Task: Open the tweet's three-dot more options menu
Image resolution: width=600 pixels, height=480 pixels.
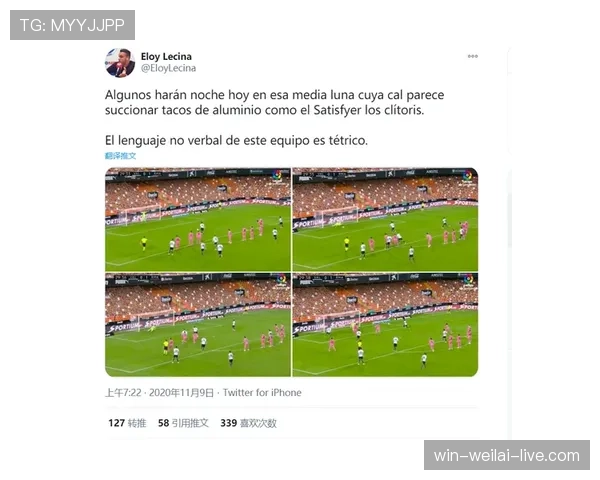Action: [x=473, y=56]
